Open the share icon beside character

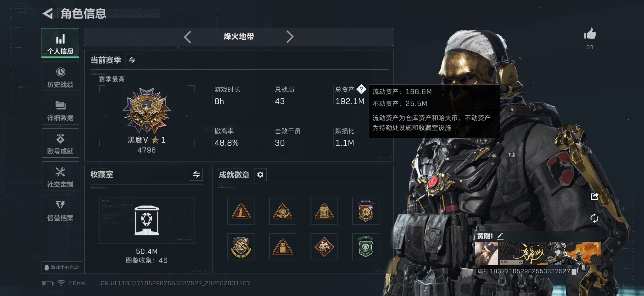click(594, 197)
